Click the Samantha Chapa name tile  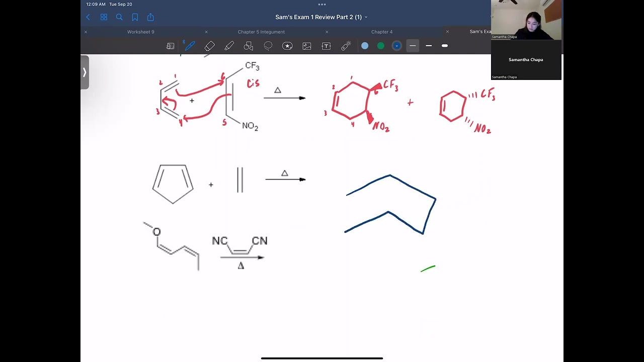526,60
